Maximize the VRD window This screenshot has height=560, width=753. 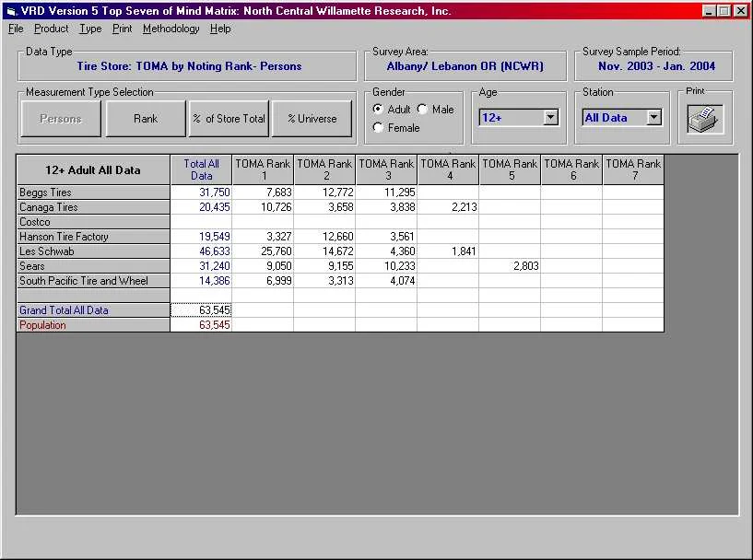(x=724, y=11)
